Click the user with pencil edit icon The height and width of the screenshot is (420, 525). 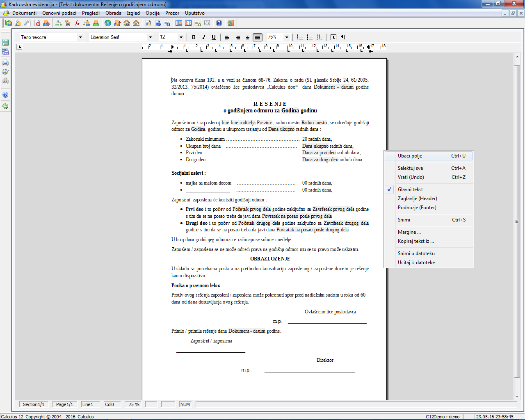tap(117, 23)
